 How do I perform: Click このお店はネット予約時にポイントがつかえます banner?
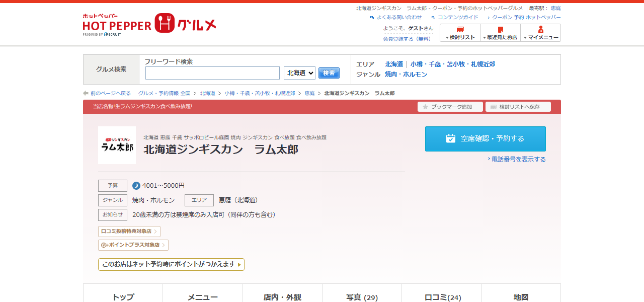tap(171, 264)
